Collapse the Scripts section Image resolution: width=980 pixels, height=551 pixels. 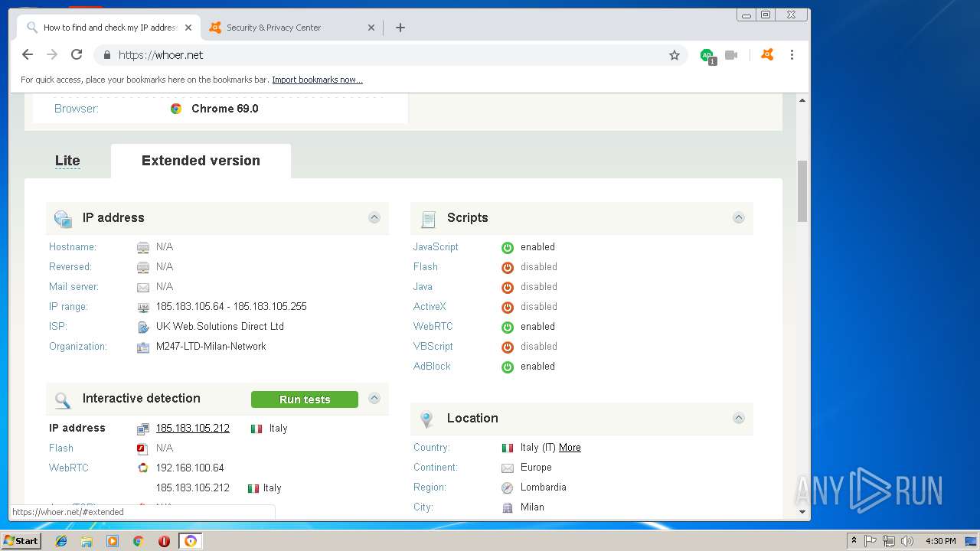pyautogui.click(x=739, y=217)
